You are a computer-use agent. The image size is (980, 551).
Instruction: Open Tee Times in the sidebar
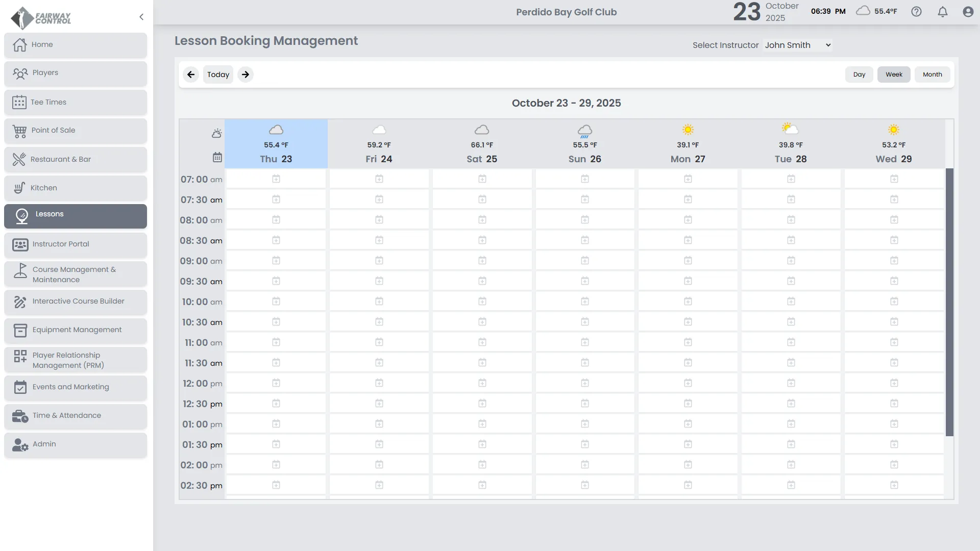click(x=76, y=102)
